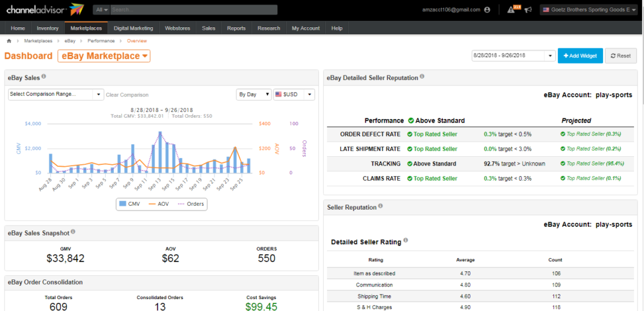Expand the By Day interval dropdown

click(x=253, y=94)
